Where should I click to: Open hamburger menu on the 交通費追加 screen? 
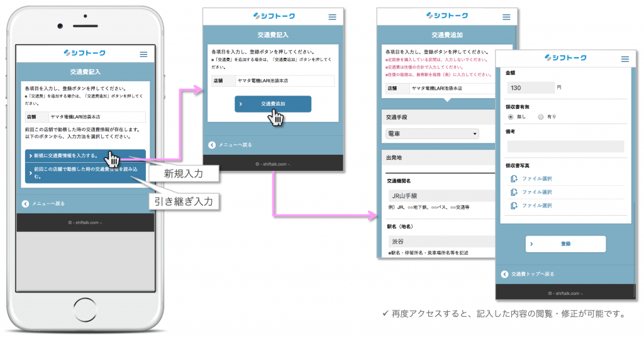pyautogui.click(x=505, y=16)
